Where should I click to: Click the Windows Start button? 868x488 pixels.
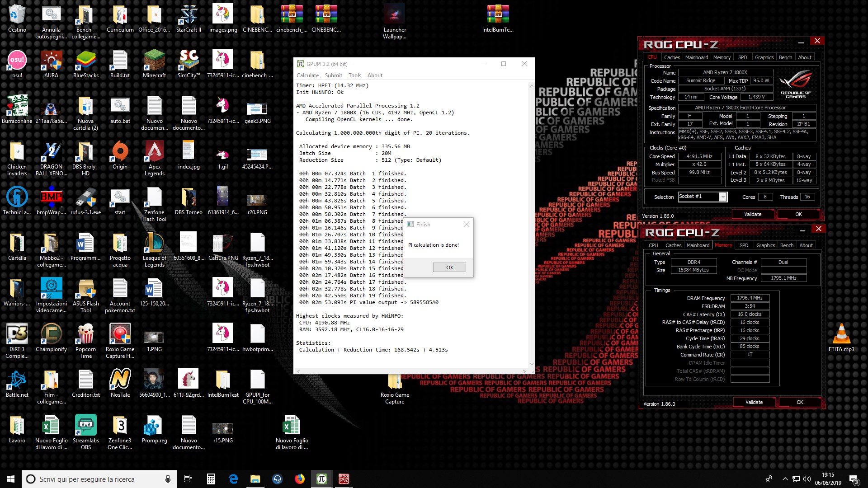point(11,479)
